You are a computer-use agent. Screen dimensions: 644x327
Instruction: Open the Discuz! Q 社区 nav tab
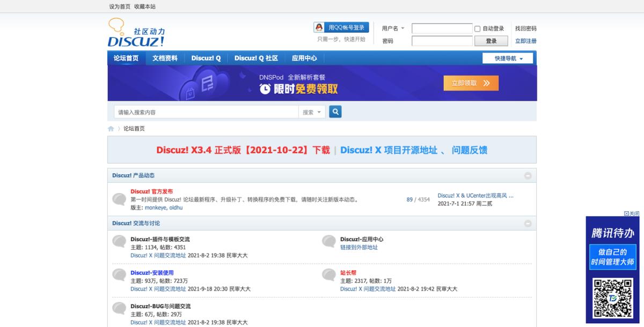[256, 58]
